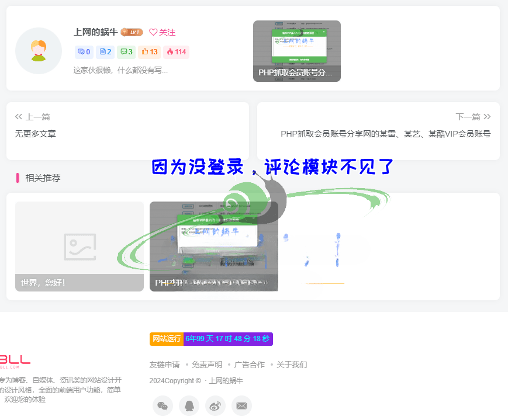Follow the author with 关注 heart button

coord(163,33)
